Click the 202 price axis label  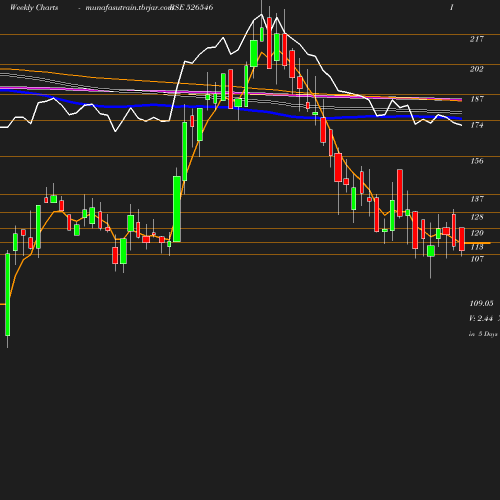477,69
